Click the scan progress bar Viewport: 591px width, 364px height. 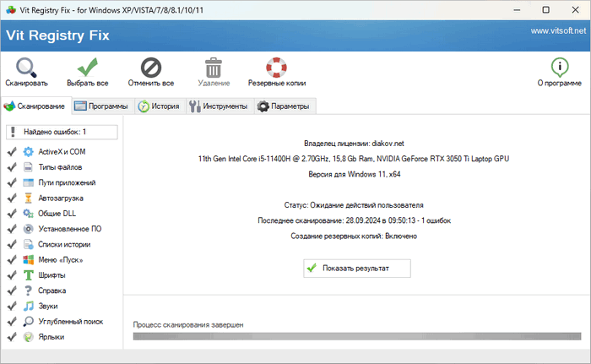[357, 336]
